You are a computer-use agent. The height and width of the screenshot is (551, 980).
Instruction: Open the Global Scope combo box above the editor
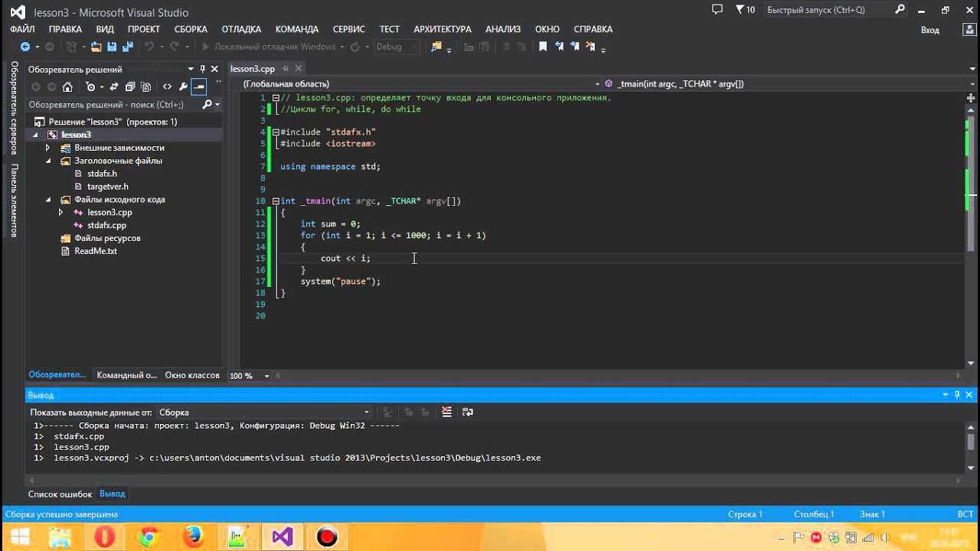click(421, 84)
